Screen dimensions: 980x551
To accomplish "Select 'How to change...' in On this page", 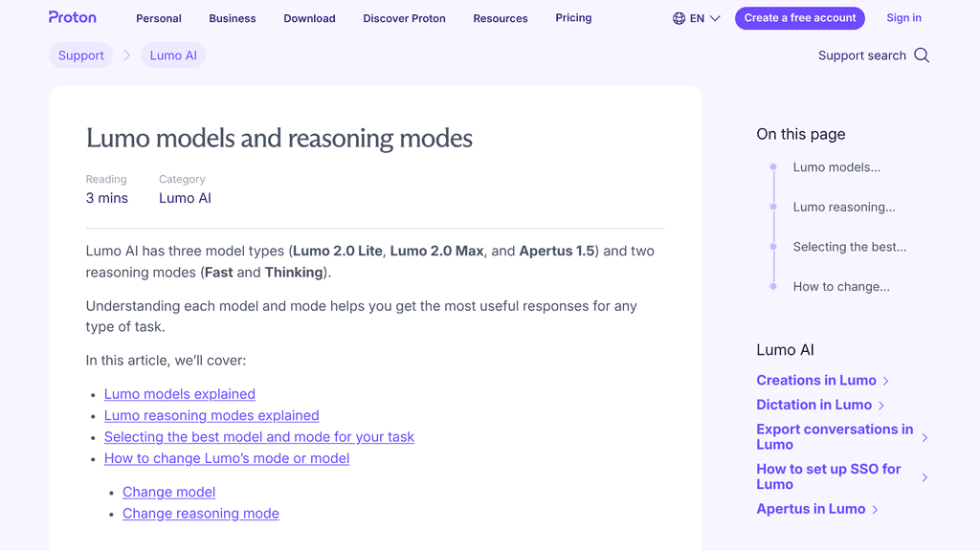I will pos(841,287).
